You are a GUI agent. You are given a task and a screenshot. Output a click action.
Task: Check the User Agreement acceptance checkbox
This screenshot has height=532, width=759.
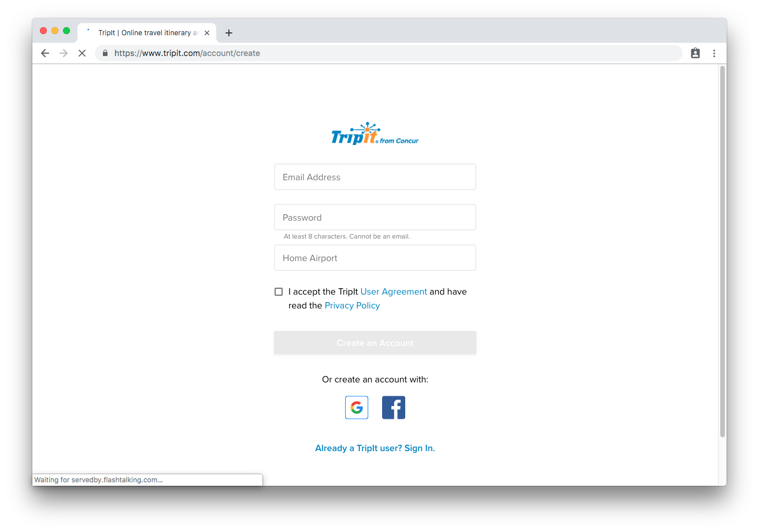pos(279,292)
